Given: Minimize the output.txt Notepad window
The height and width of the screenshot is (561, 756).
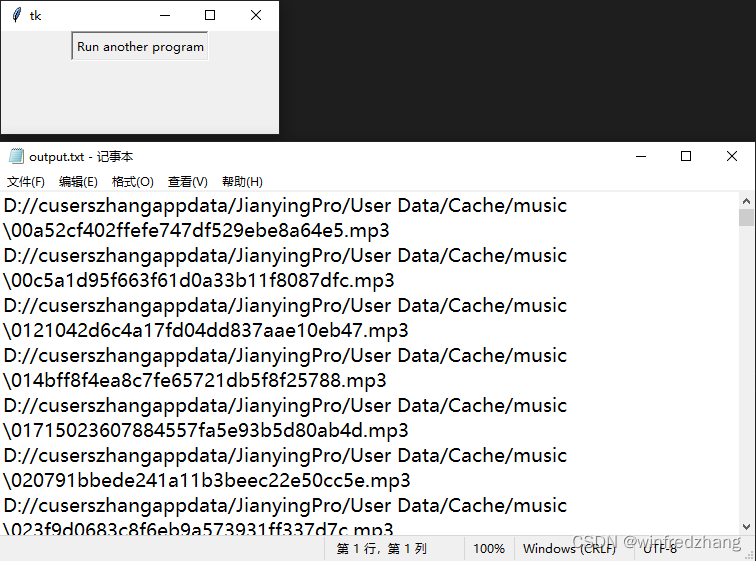Looking at the screenshot, I should click(x=641, y=156).
